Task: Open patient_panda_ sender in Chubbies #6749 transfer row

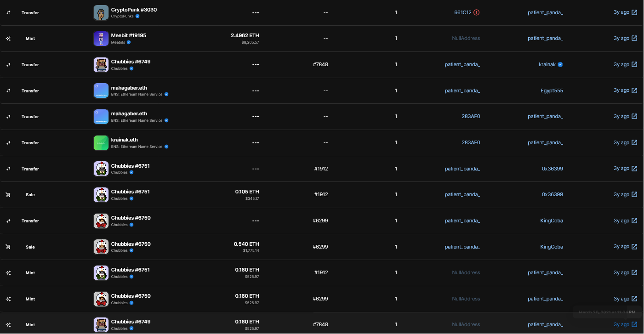Action: point(462,64)
